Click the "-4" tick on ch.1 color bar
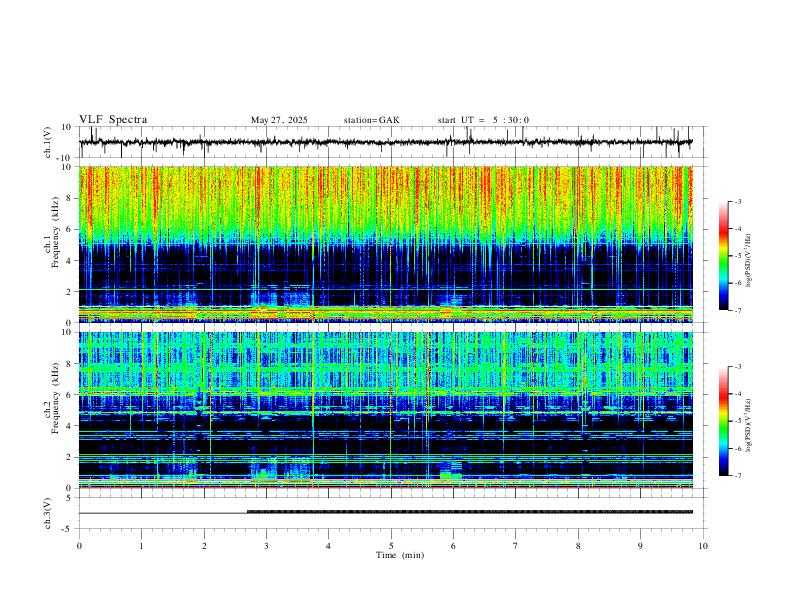The height and width of the screenshot is (612, 792). click(x=737, y=229)
